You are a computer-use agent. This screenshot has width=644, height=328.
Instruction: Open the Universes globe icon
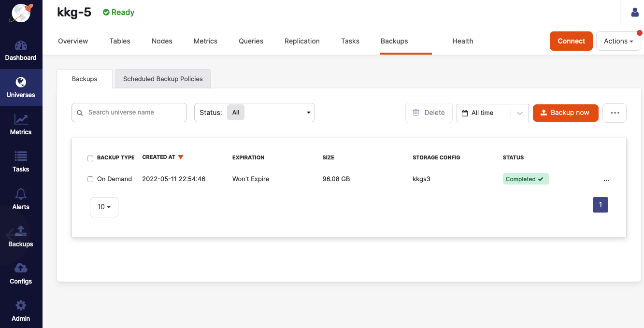[21, 82]
